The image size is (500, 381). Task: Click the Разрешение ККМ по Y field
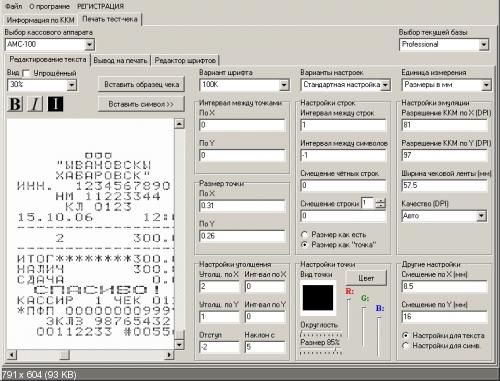(445, 155)
